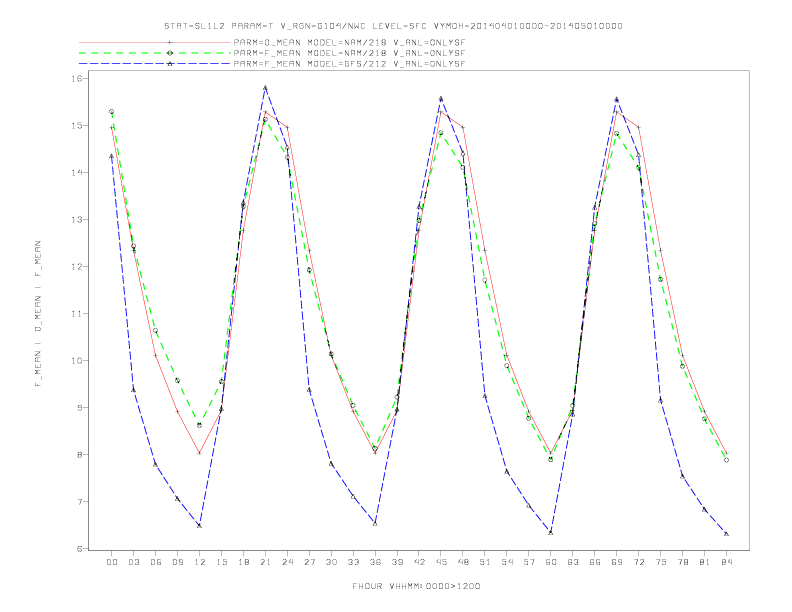Click x-axis tick label 18
This screenshot has width=792, height=612.
tap(243, 562)
